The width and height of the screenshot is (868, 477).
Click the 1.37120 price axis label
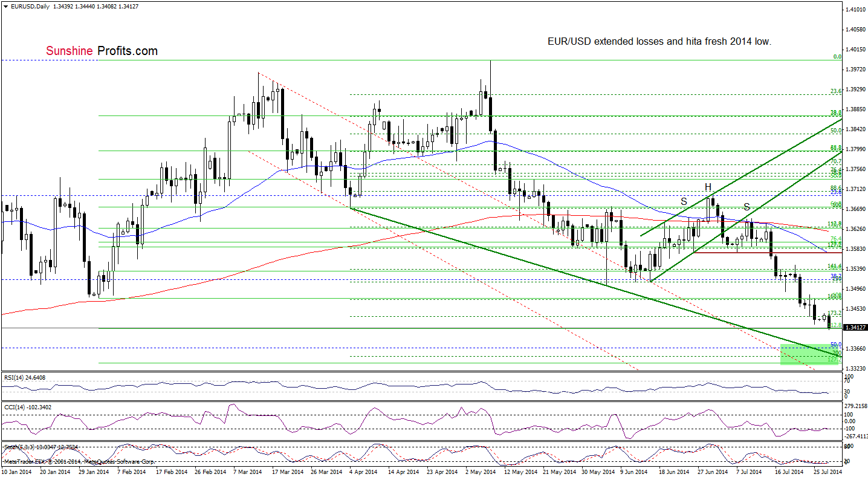click(x=856, y=189)
